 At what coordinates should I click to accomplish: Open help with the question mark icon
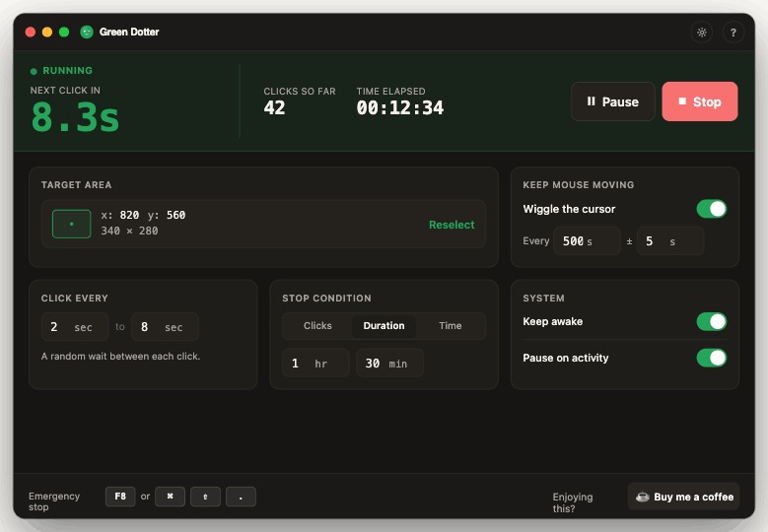(733, 33)
